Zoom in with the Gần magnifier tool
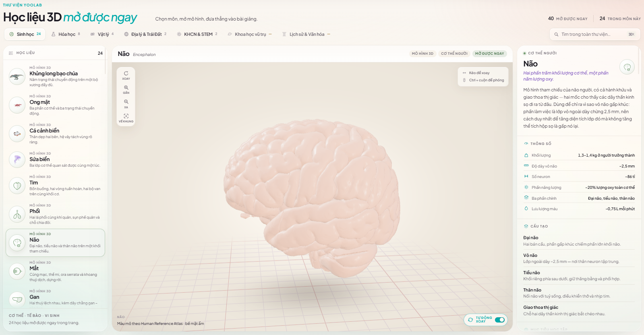The height and width of the screenshot is (335, 644). pyautogui.click(x=126, y=89)
